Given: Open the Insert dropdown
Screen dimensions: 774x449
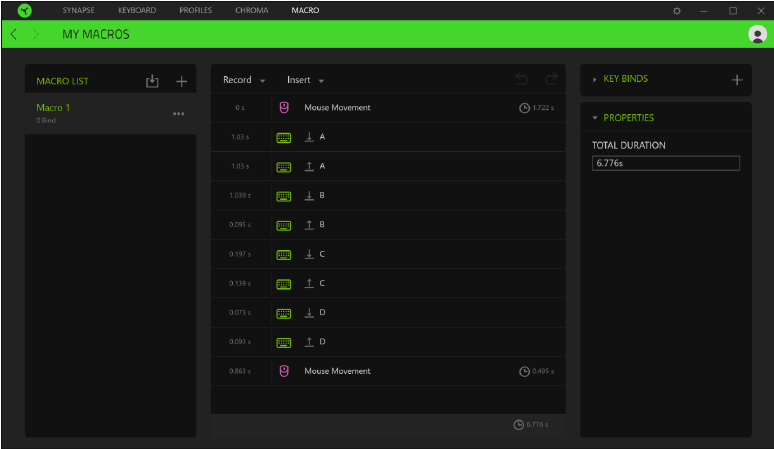Looking at the screenshot, I should (306, 80).
